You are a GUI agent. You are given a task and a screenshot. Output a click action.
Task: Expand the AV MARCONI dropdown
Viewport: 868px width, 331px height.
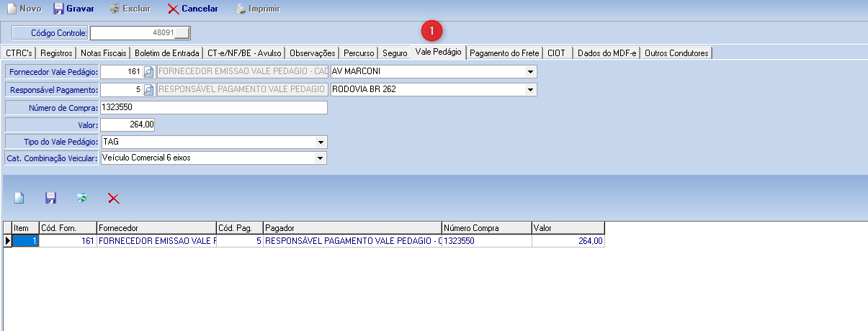[531, 71]
